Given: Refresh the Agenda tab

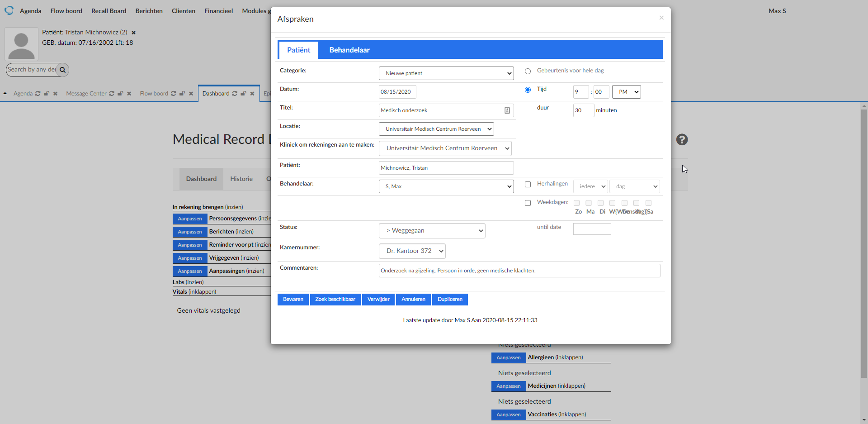Looking at the screenshot, I should tap(38, 94).
